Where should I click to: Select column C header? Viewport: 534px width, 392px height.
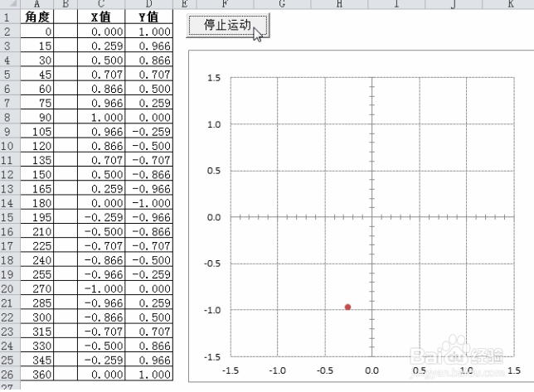101,4
